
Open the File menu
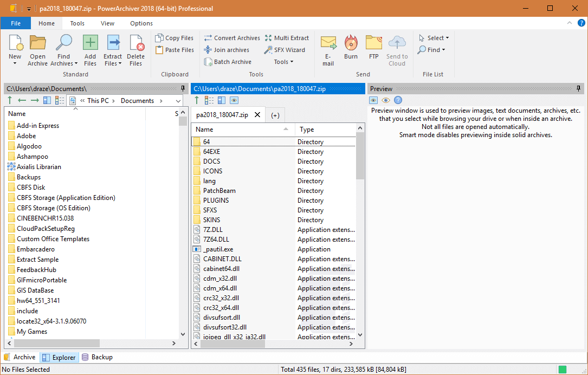[x=16, y=23]
